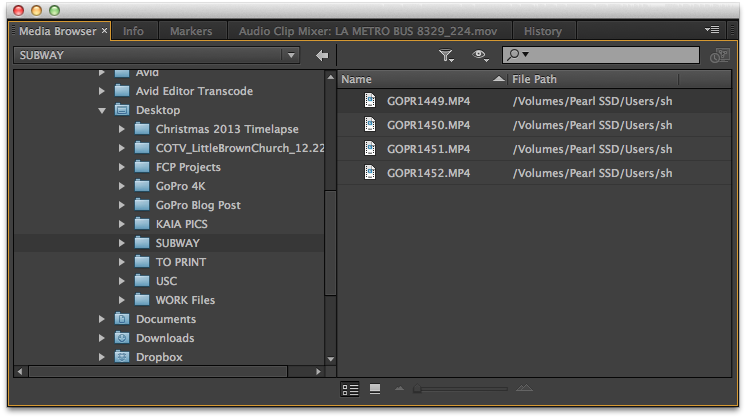Viewport: 746px width, 418px height.
Task: Expand the KAIA PICS folder
Action: [x=121, y=224]
